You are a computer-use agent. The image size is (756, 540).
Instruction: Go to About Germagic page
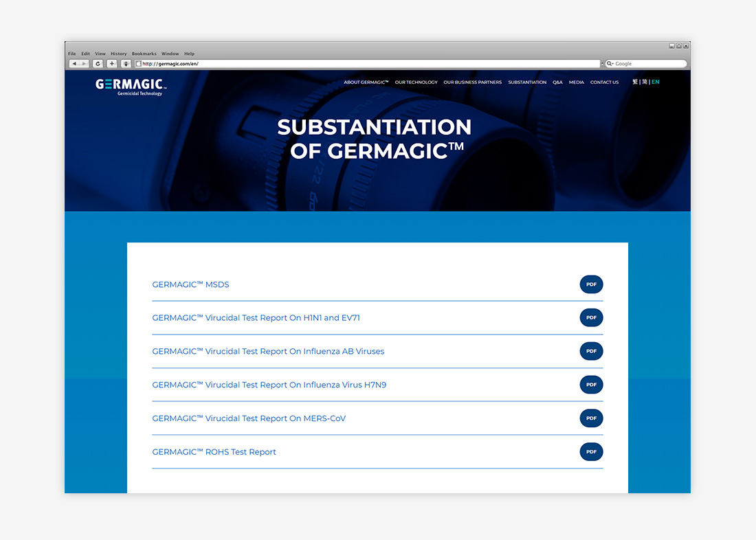(x=366, y=82)
